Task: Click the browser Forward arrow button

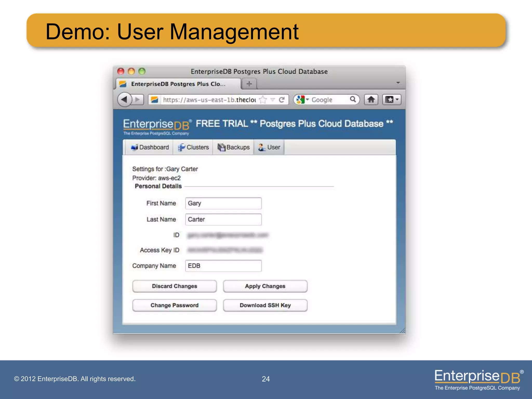Action: (138, 99)
